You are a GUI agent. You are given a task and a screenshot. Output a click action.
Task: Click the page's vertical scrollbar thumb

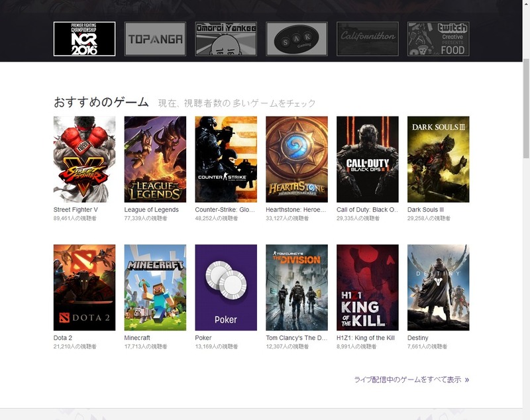pyautogui.click(x=526, y=108)
